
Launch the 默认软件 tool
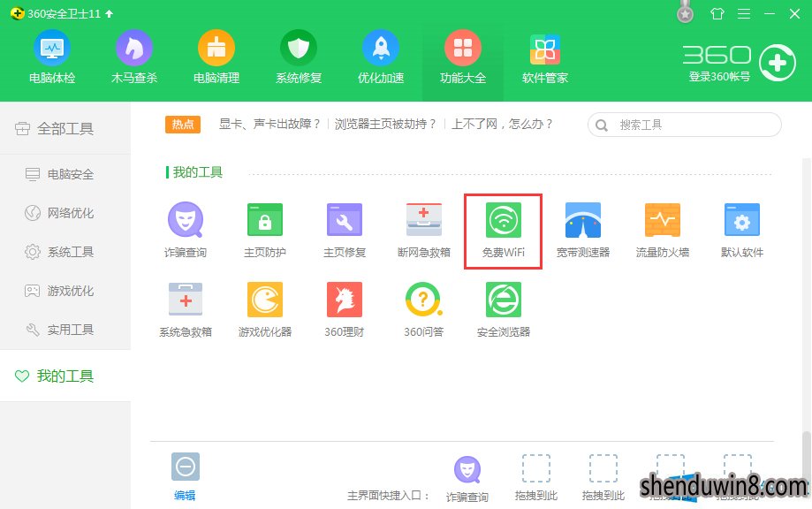point(742,230)
